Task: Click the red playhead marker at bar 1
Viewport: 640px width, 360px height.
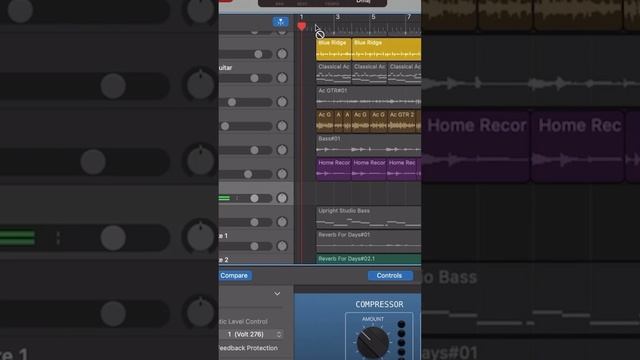Action: pyautogui.click(x=302, y=27)
